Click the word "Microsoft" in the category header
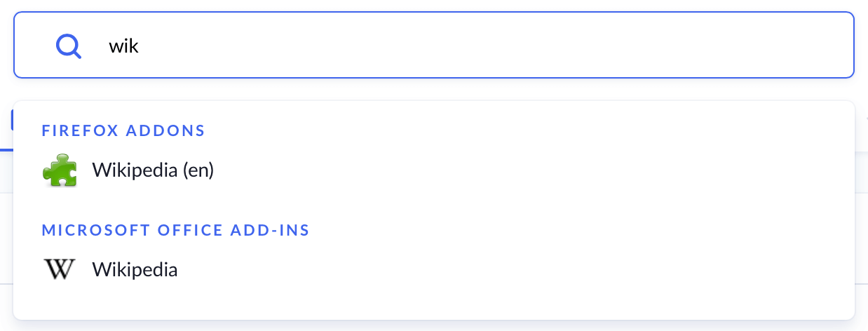 coord(86,230)
